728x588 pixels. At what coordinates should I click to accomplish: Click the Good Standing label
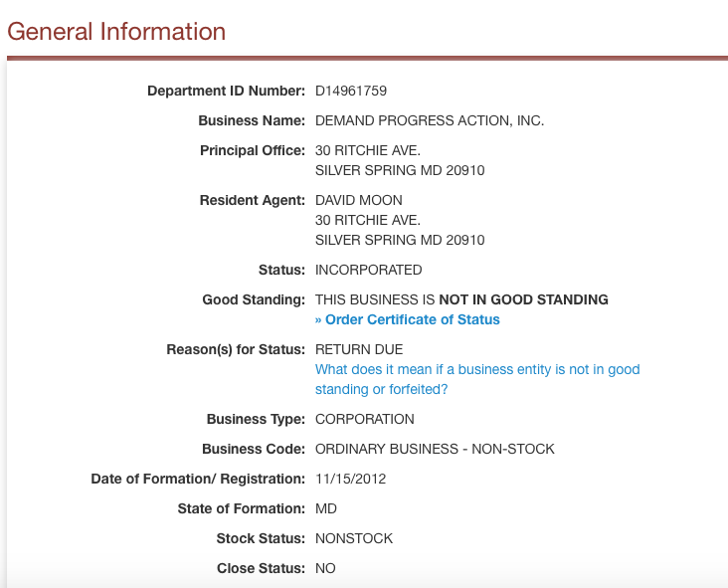(x=254, y=299)
